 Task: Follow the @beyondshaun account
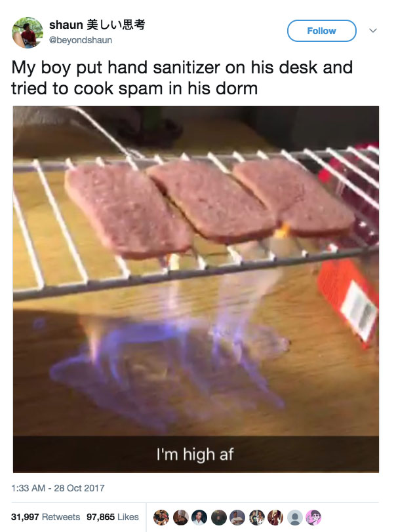point(322,31)
